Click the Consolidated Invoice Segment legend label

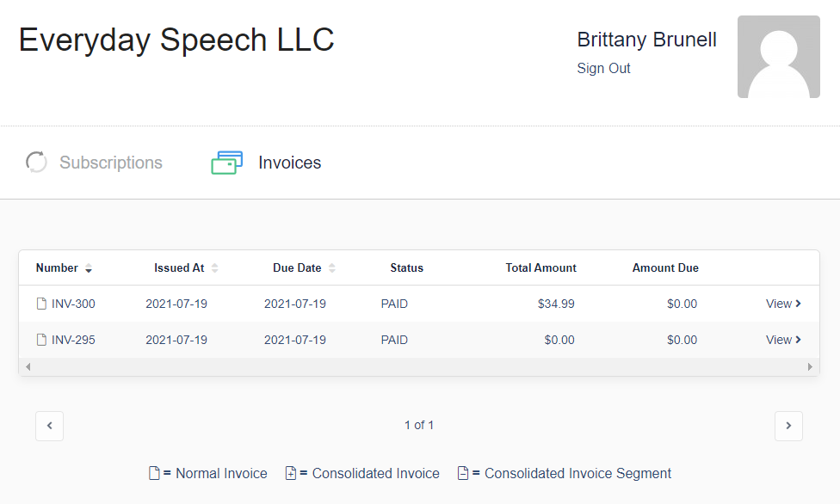[x=577, y=474]
